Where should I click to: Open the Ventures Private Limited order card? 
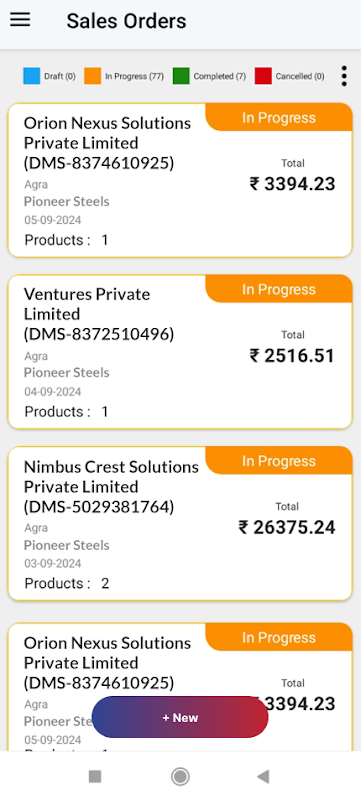pyautogui.click(x=180, y=352)
